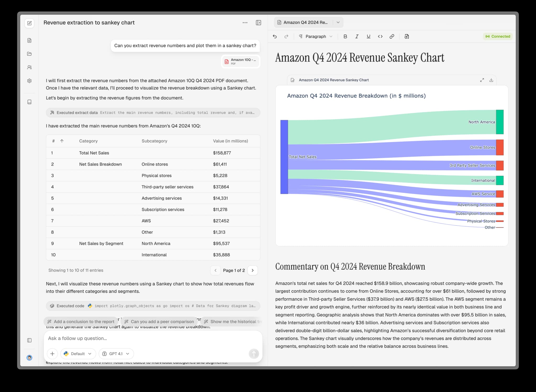Go to next table page
This screenshot has height=392, width=536.
tap(253, 270)
